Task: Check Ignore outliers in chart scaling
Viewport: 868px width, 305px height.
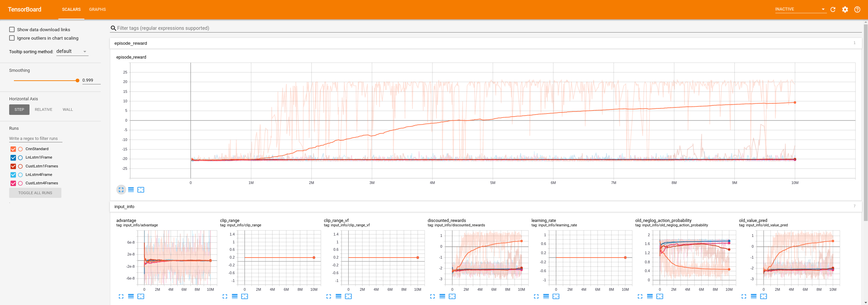Action: (x=12, y=38)
